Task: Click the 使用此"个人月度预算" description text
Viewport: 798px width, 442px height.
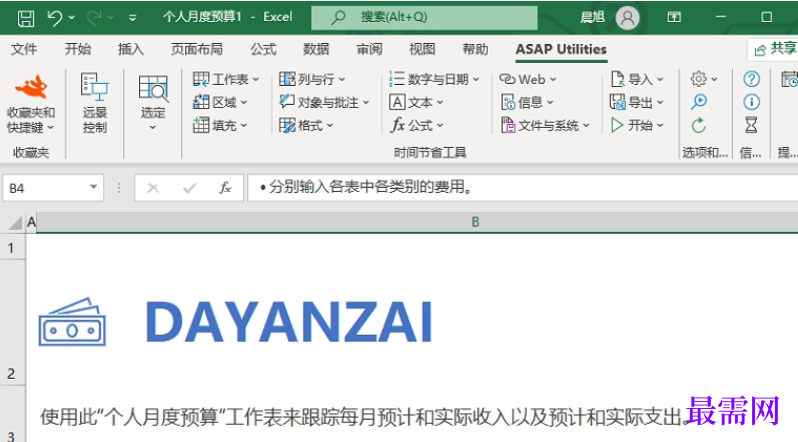Action: pos(364,417)
